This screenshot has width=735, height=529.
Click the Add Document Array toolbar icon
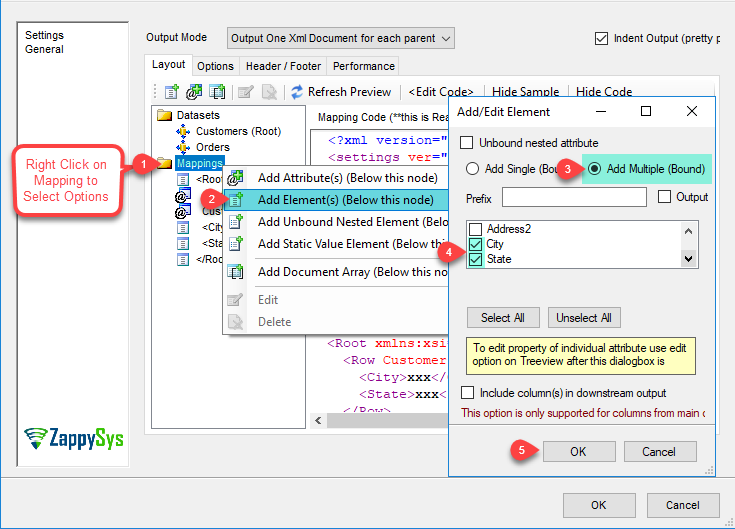(x=217, y=92)
